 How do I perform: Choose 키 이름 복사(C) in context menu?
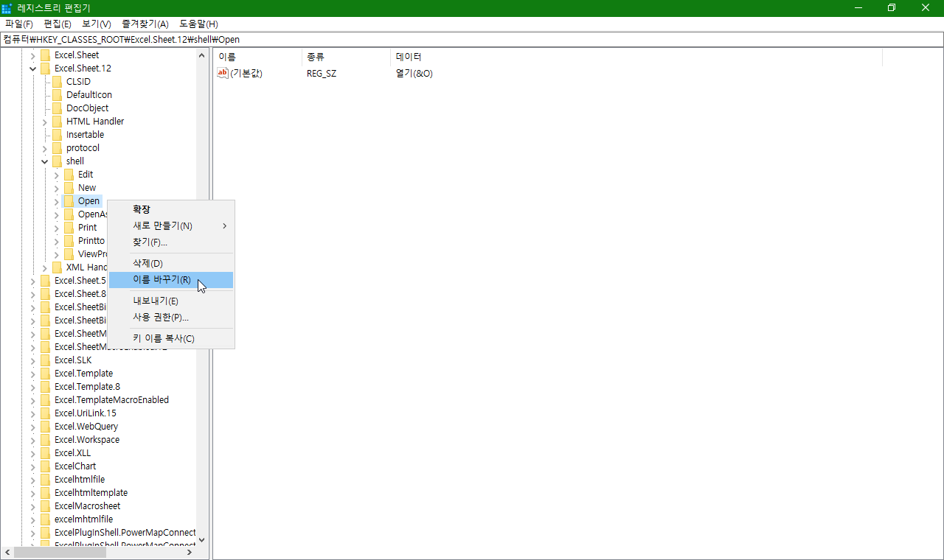tap(171, 338)
